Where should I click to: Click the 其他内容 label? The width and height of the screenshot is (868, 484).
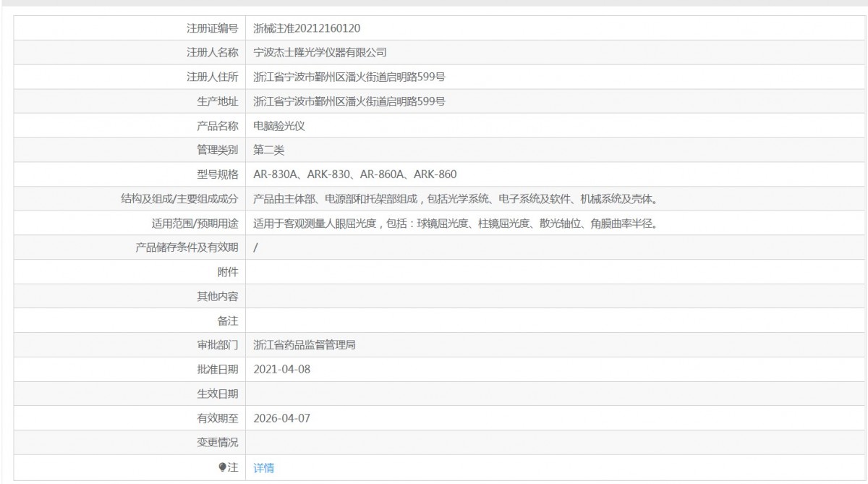[218, 297]
